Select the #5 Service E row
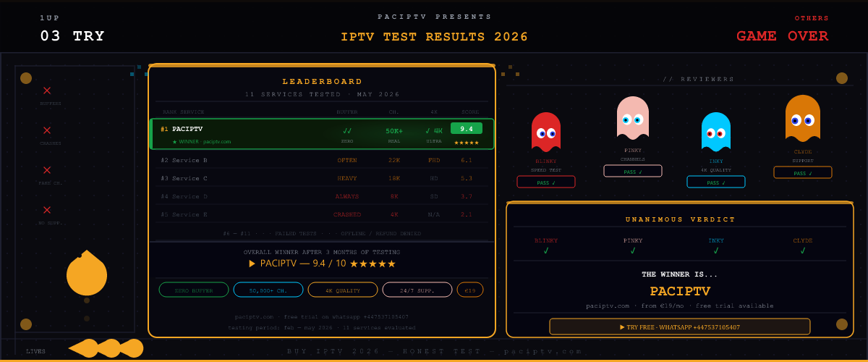 pyautogui.click(x=322, y=214)
